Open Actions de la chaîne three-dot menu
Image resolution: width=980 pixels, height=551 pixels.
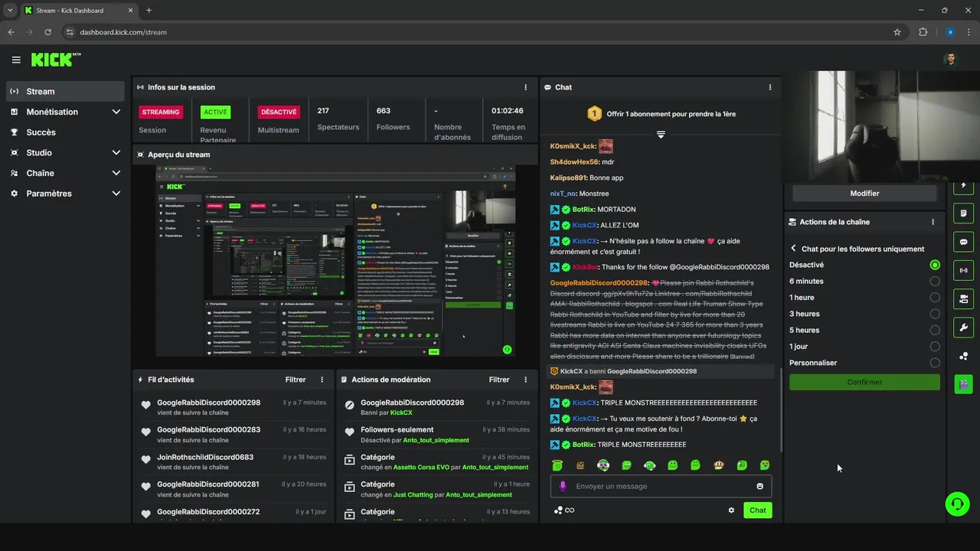point(933,222)
